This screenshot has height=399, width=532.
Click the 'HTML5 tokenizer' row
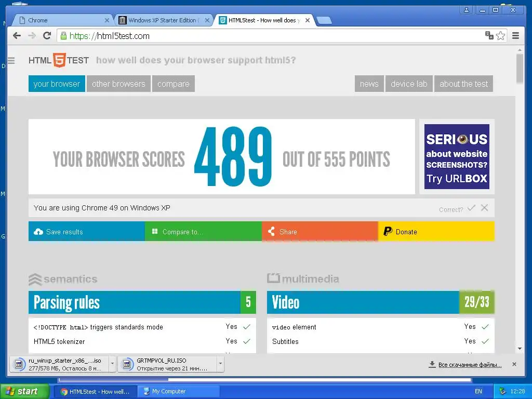coord(142,341)
